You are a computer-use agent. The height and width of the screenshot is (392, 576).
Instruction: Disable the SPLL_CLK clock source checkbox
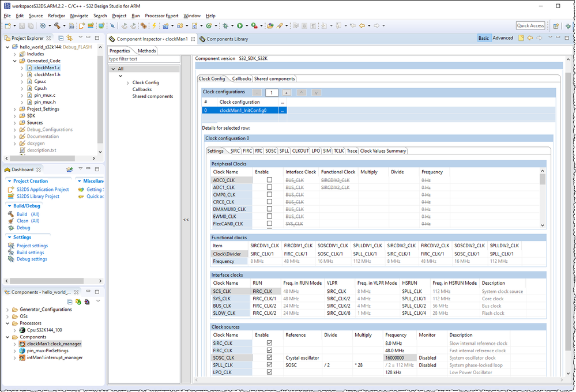tap(269, 365)
